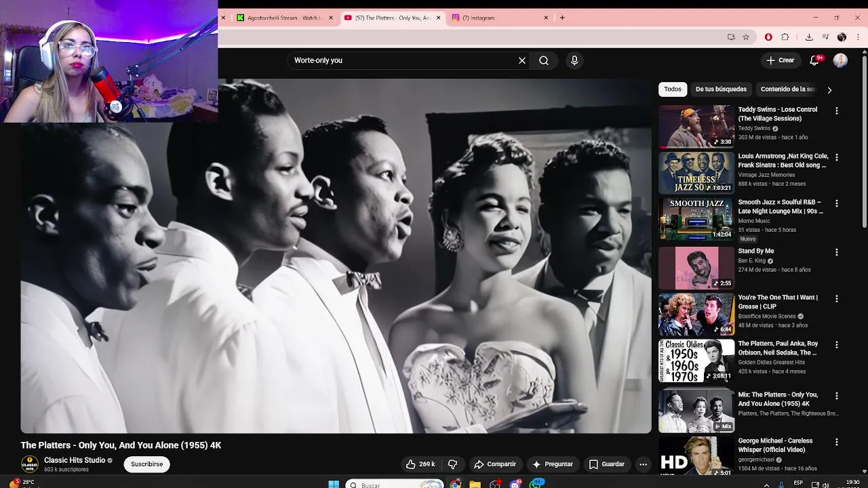
Task: Open options menu for Teddy Swims video
Action: point(837,110)
